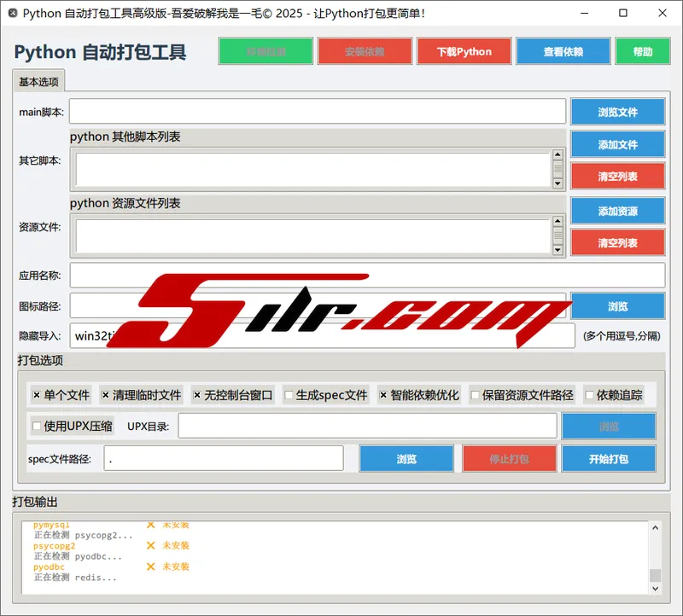Click the 打包输出 scrollbar down arrow
The image size is (683, 616).
coord(655,589)
